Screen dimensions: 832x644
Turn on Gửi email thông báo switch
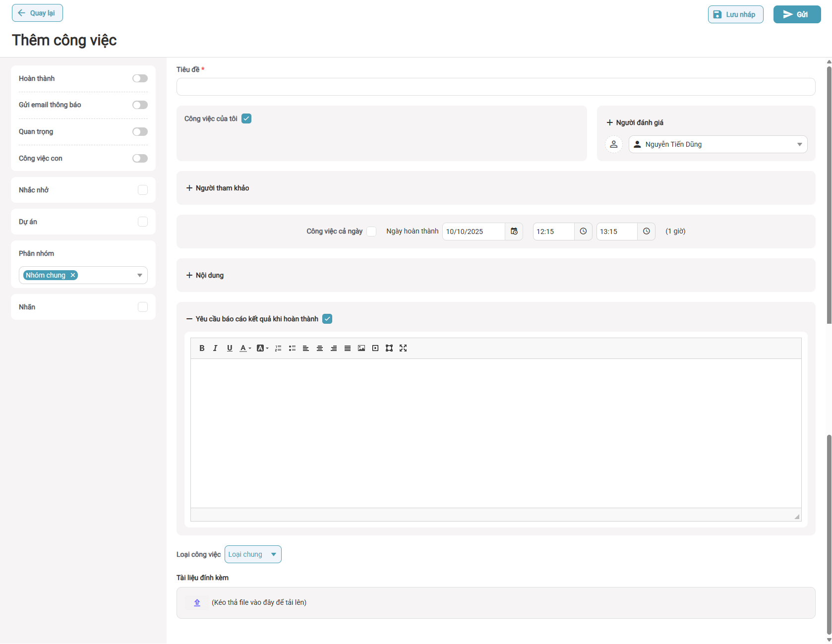coord(140,105)
